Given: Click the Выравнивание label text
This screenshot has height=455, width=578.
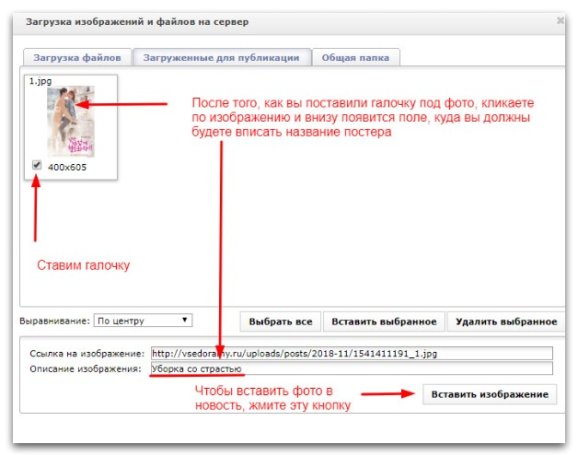Looking at the screenshot, I should coord(55,321).
